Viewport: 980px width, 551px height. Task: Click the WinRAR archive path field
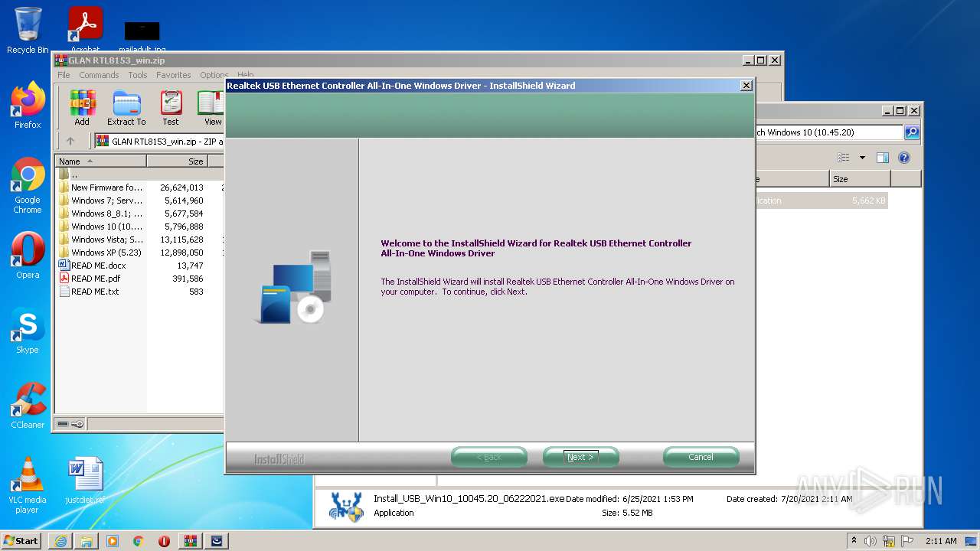(x=159, y=141)
